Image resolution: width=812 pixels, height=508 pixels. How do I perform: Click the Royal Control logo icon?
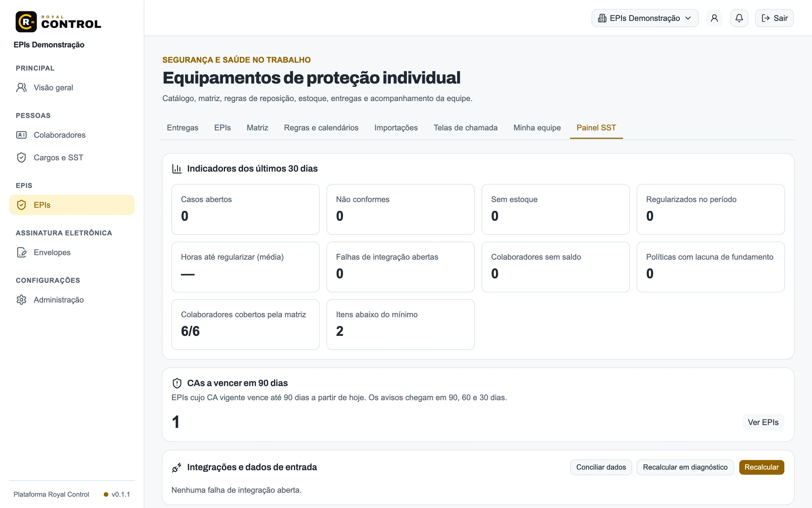pos(26,22)
